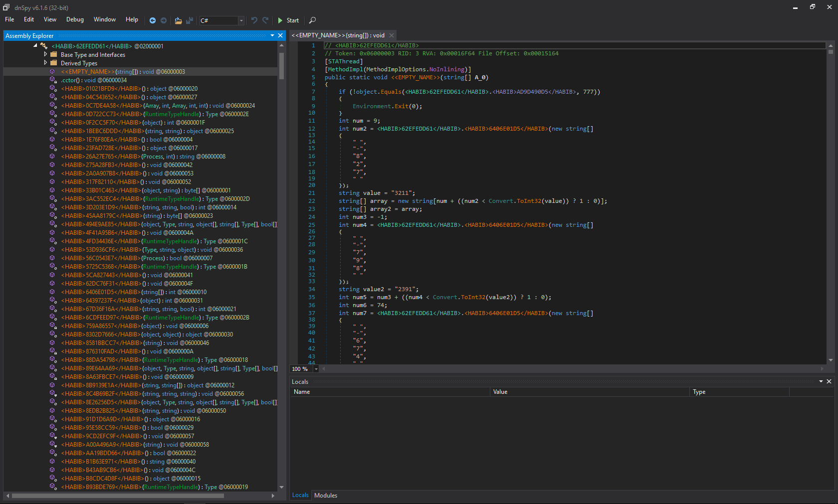This screenshot has height=504, width=838.
Task: Click the Navigate Back arrow icon
Action: point(153,20)
